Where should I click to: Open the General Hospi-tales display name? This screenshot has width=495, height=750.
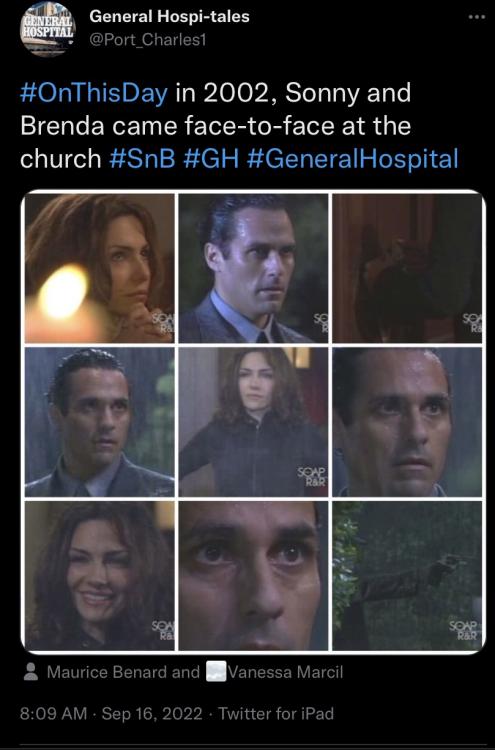coord(169,17)
